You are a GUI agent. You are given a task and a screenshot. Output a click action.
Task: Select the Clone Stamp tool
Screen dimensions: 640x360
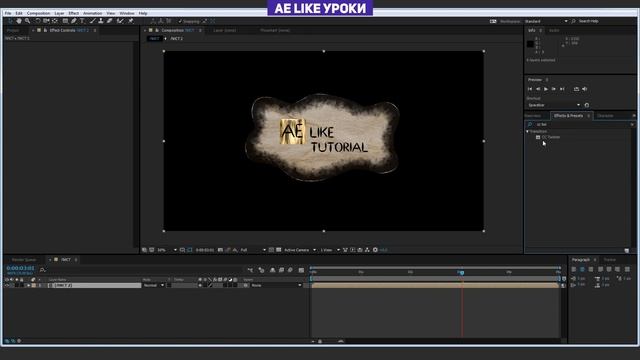[x=101, y=21]
